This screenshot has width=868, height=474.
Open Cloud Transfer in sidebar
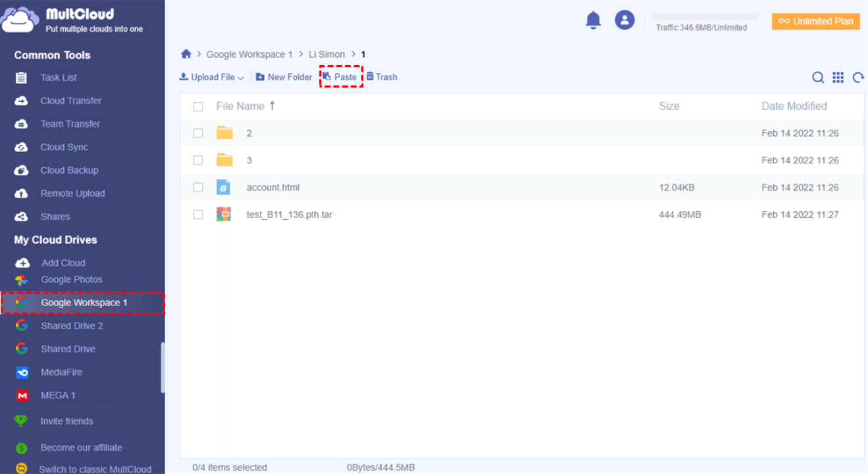(x=70, y=101)
